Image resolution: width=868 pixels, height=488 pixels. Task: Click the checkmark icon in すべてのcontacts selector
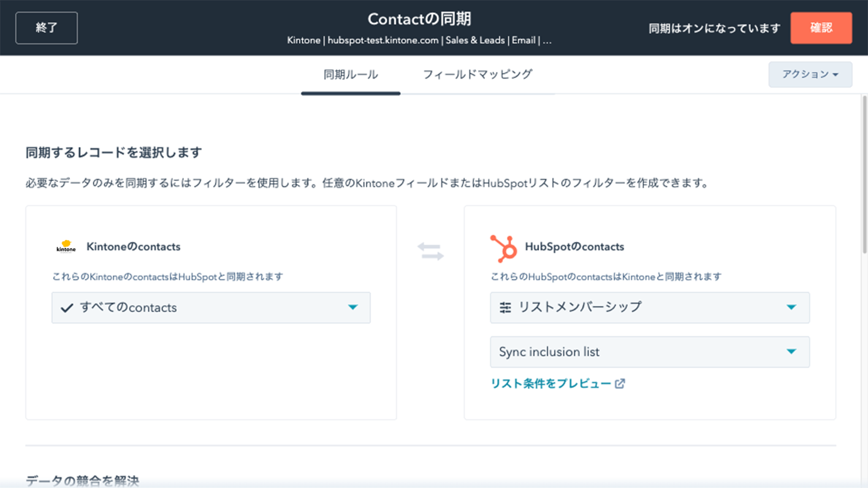66,307
